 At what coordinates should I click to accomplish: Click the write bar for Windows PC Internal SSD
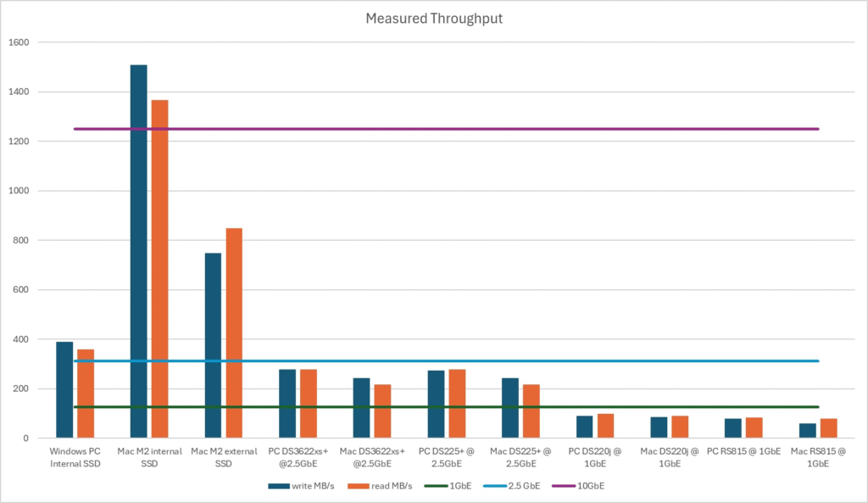[64, 390]
